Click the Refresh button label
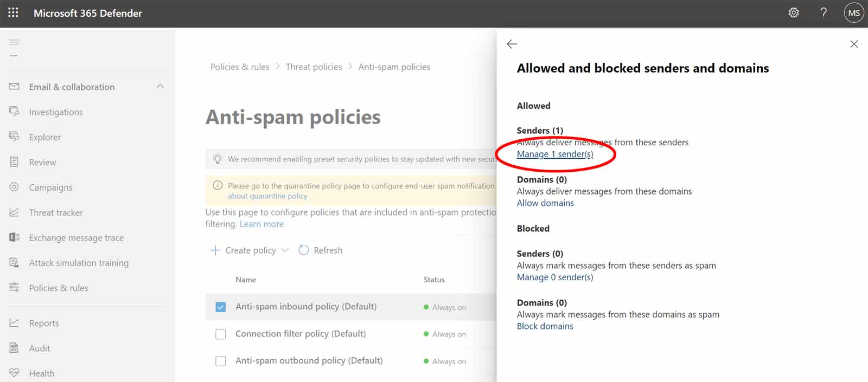 point(328,250)
